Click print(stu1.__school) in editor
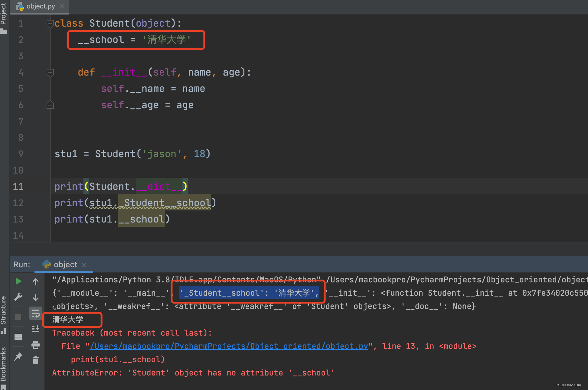The width and height of the screenshot is (588, 390). [112, 219]
